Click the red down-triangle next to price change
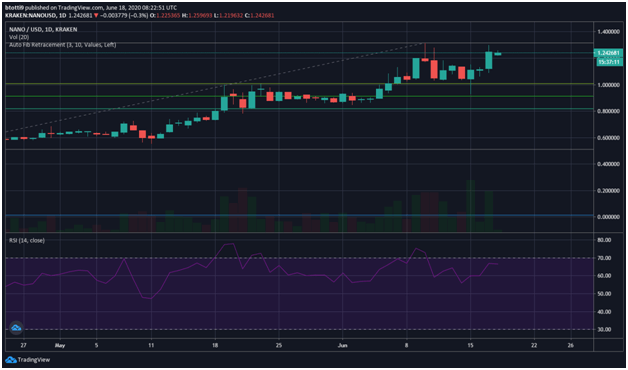The image size is (628, 370). point(96,15)
